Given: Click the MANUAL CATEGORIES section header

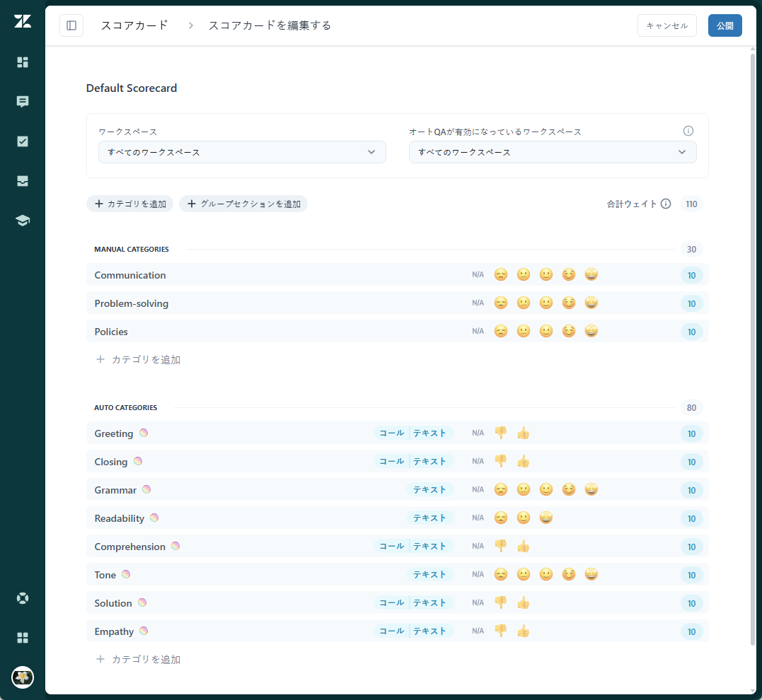Looking at the screenshot, I should pyautogui.click(x=132, y=249).
